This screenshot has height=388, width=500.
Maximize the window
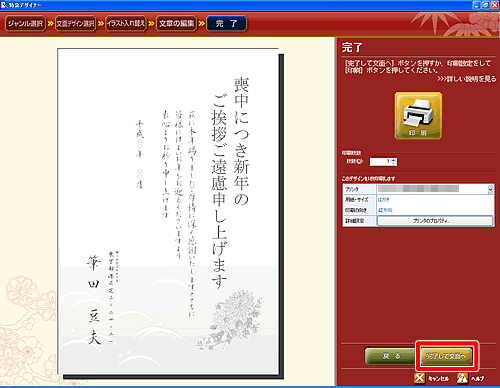coord(486,5)
